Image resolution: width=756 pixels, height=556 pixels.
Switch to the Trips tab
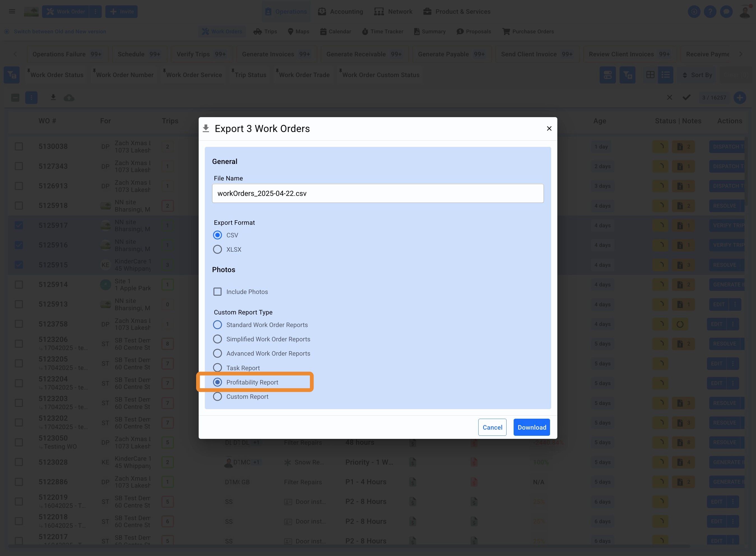(265, 31)
